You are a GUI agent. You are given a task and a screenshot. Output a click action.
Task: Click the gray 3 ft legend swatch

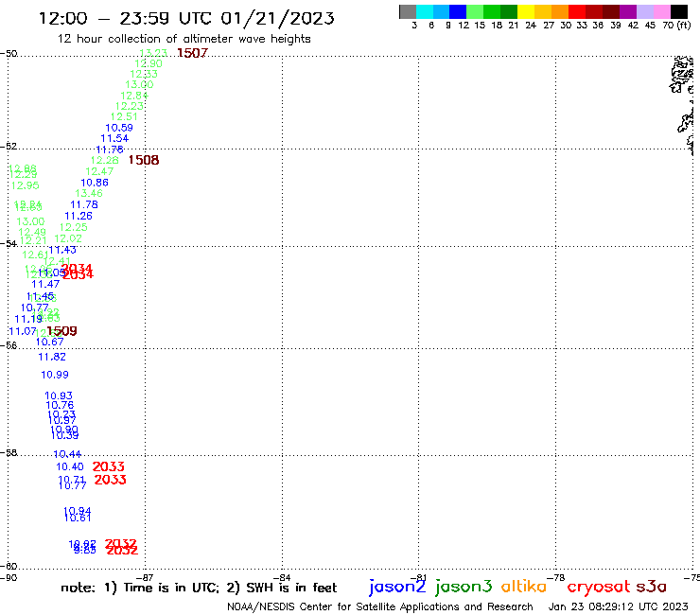click(x=408, y=11)
